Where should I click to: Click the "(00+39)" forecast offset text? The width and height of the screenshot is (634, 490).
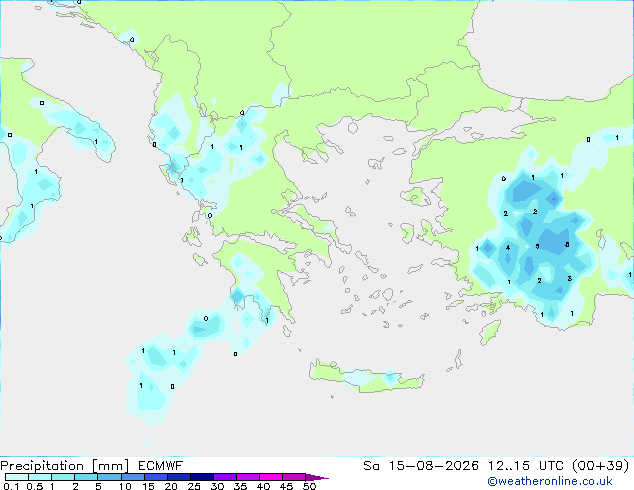[600, 466]
